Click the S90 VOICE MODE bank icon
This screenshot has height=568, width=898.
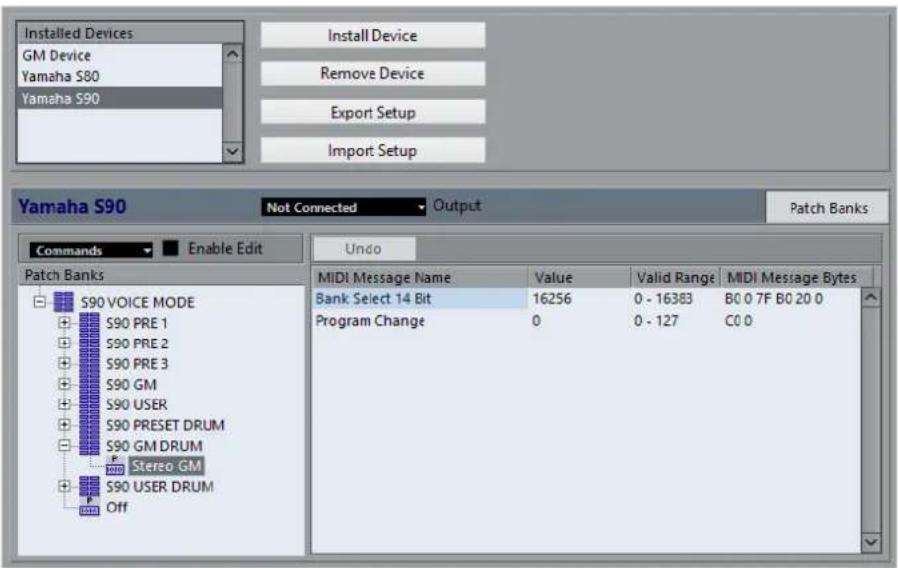(x=63, y=302)
